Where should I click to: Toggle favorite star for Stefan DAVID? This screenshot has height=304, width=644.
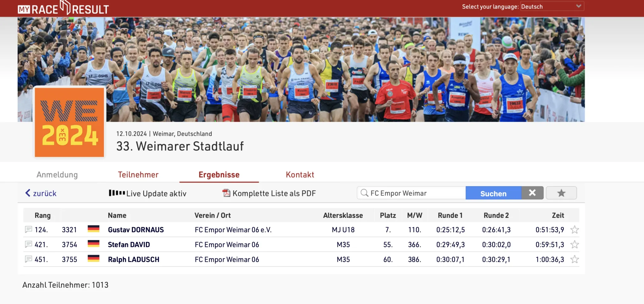575,245
